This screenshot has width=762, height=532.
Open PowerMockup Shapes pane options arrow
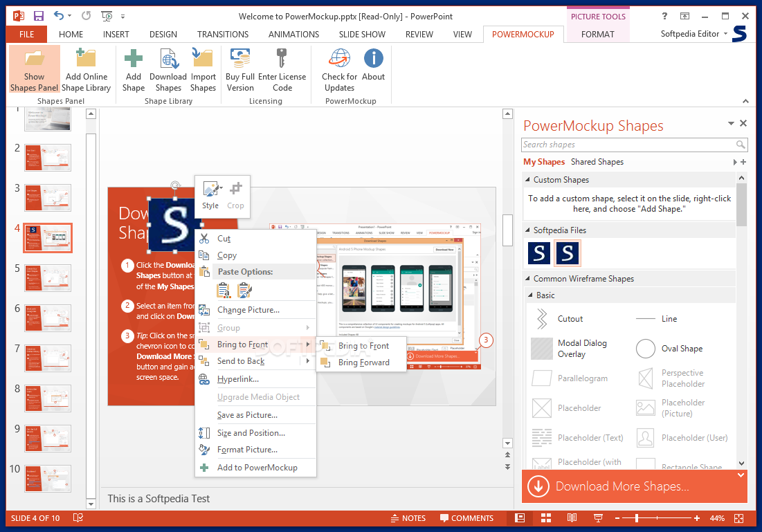pos(731,123)
